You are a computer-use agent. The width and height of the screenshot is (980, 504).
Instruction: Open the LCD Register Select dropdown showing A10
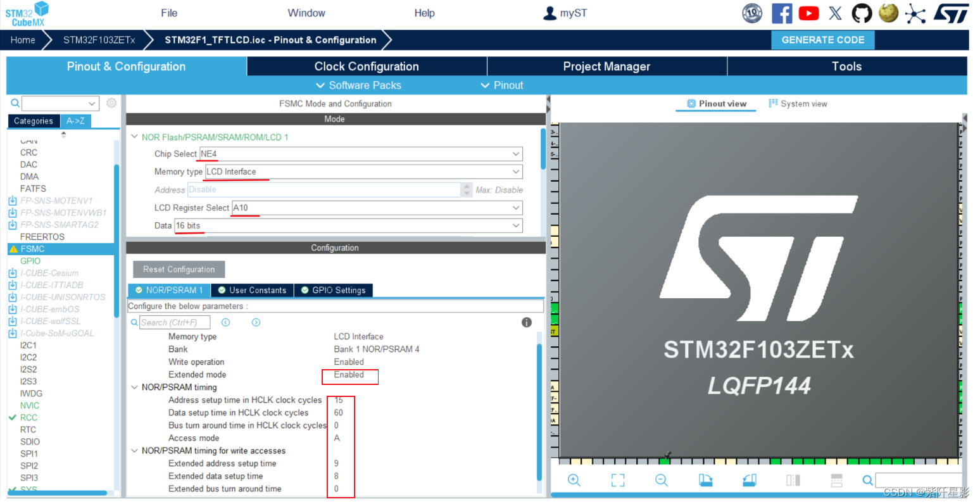tap(377, 208)
